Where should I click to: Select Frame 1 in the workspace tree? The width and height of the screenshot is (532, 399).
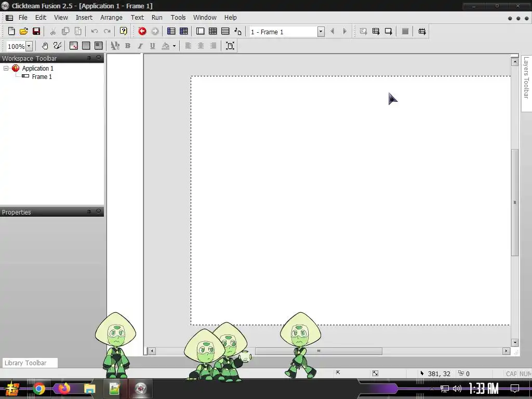tap(42, 77)
